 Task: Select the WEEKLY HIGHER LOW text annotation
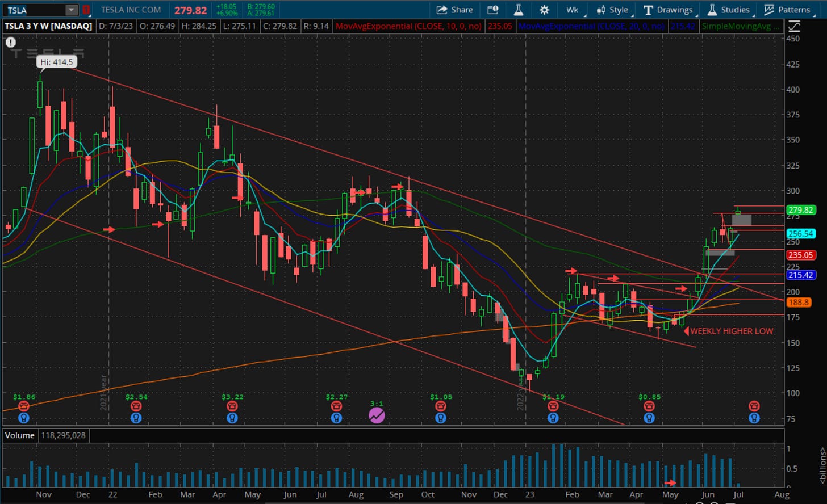(x=732, y=331)
